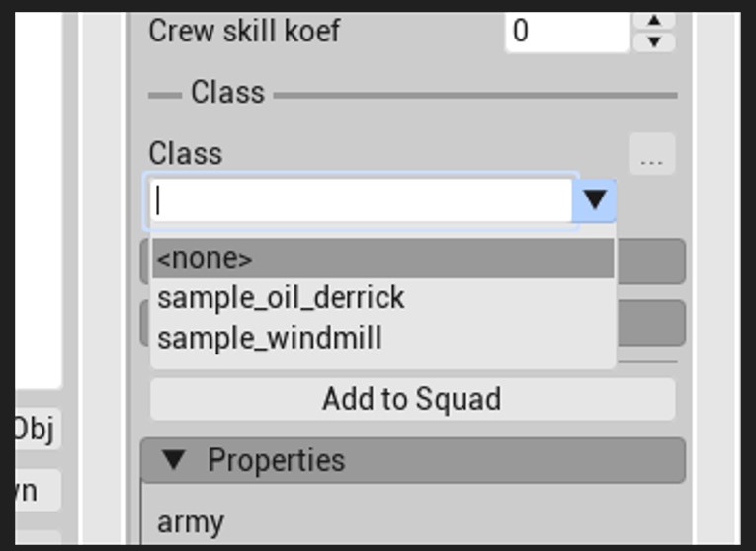This screenshot has width=756, height=551.
Task: Decrement the Crew skill koef value
Action: [654, 41]
